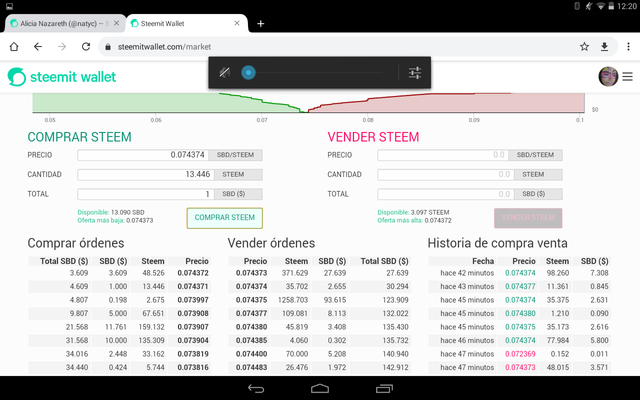Reload the Steemit Wallet page
Viewport: 640px width, 400px height.
(86, 47)
